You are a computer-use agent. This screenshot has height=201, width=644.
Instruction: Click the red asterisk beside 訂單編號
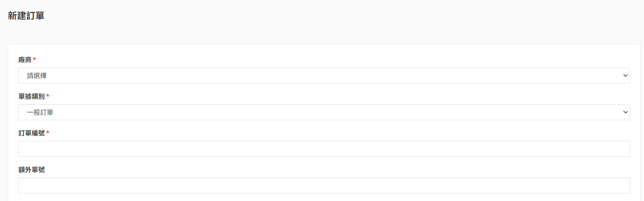[x=47, y=133]
